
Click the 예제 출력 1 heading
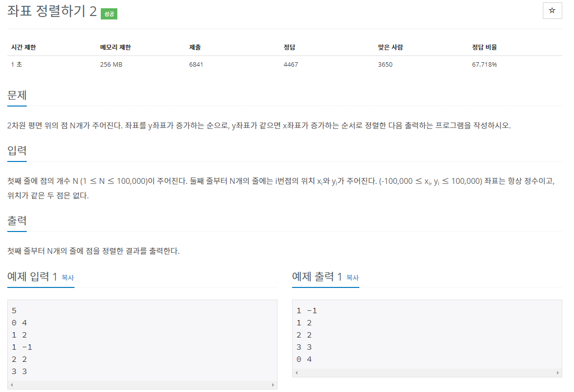[x=317, y=277]
